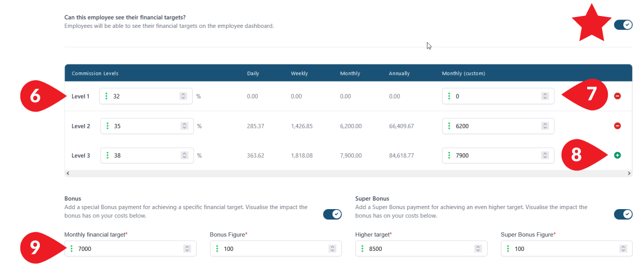The image size is (644, 269).
Task: Edit the Bonus Figure field
Action: 276,249
